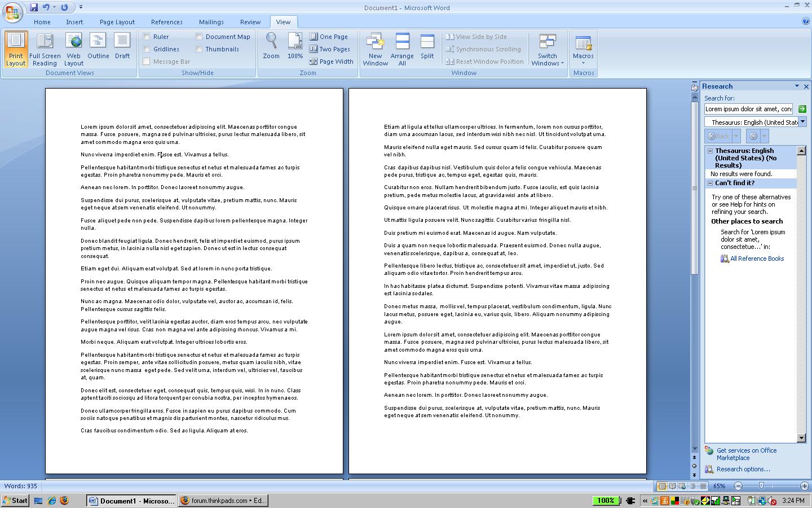Switch to Full Screen Reading view
The width and height of the screenshot is (812, 508).
tap(45, 49)
